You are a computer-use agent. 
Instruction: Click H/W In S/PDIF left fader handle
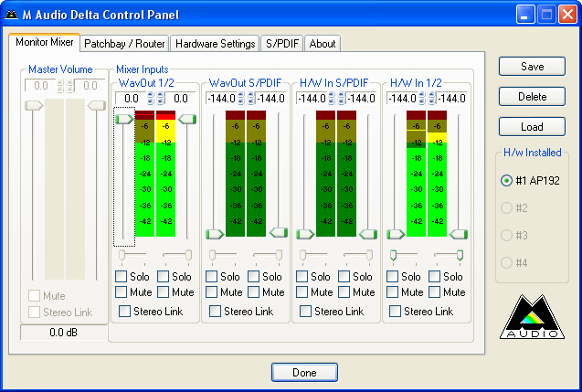305,234
